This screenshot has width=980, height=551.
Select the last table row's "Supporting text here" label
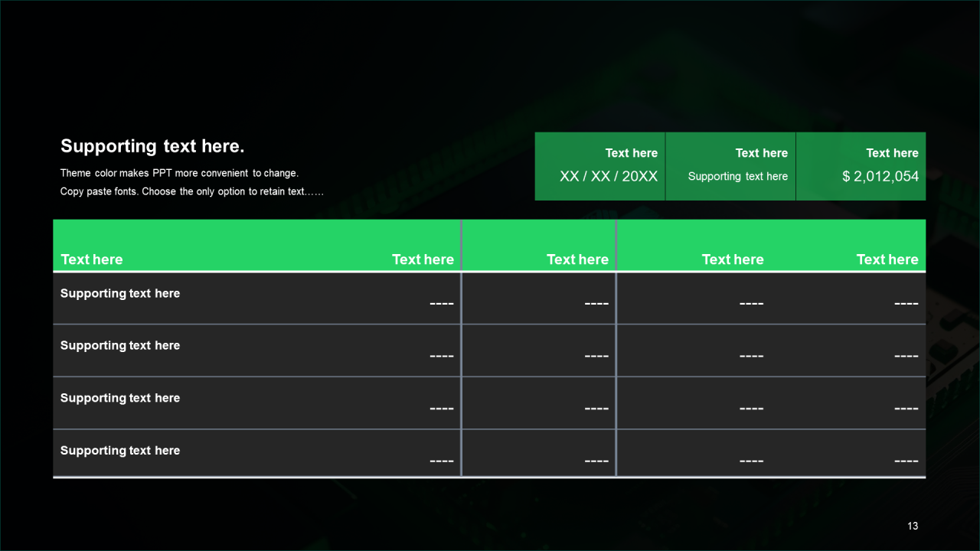pos(120,450)
